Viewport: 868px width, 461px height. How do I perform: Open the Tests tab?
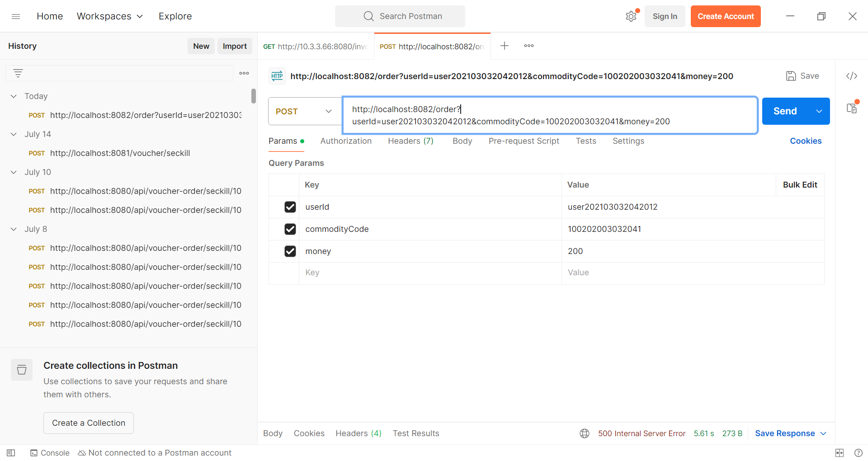coord(586,141)
